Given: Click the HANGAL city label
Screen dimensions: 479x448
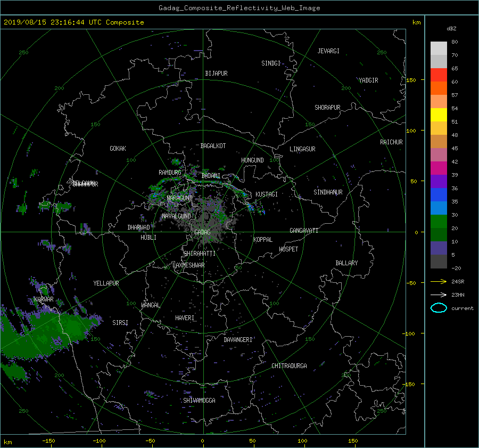Looking at the screenshot, I should 150,305.
